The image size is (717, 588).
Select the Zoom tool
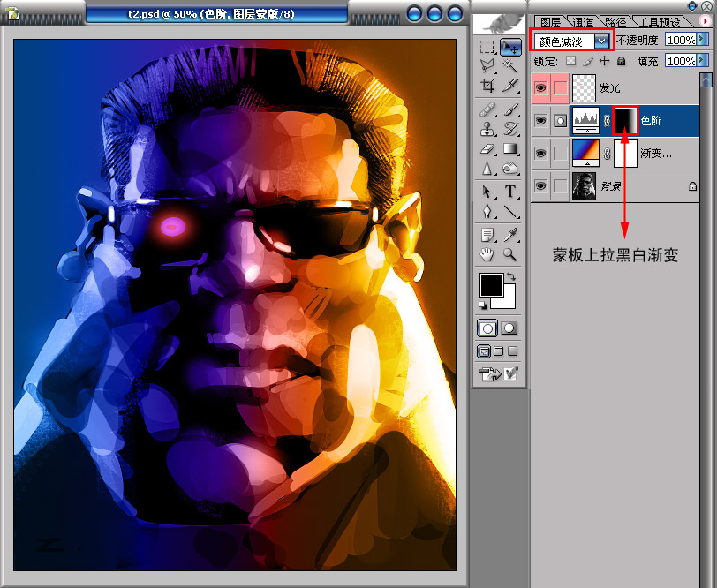click(x=510, y=254)
